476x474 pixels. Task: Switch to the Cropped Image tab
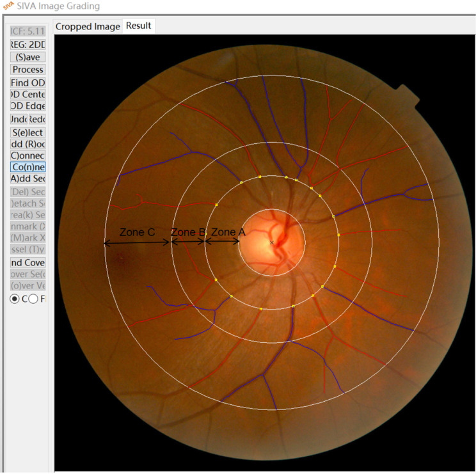pyautogui.click(x=88, y=26)
